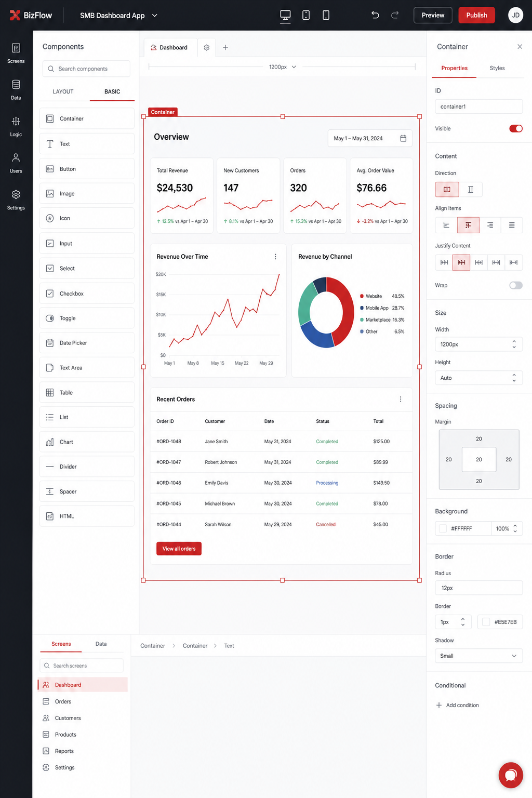
Task: Switch to desktop preview device
Action: [285, 16]
